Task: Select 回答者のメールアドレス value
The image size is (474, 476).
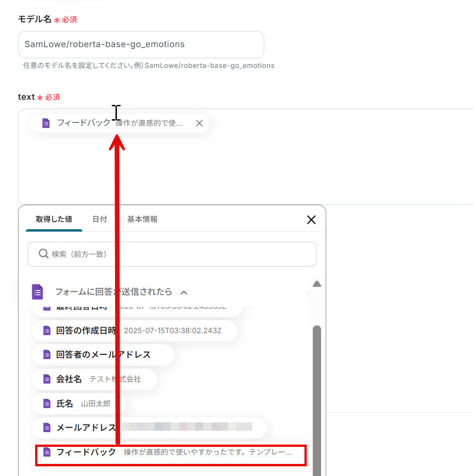Action: point(103,354)
